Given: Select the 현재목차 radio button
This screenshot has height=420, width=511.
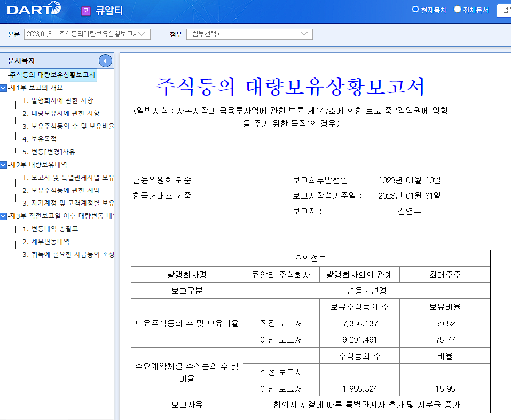Looking at the screenshot, I should coord(415,10).
